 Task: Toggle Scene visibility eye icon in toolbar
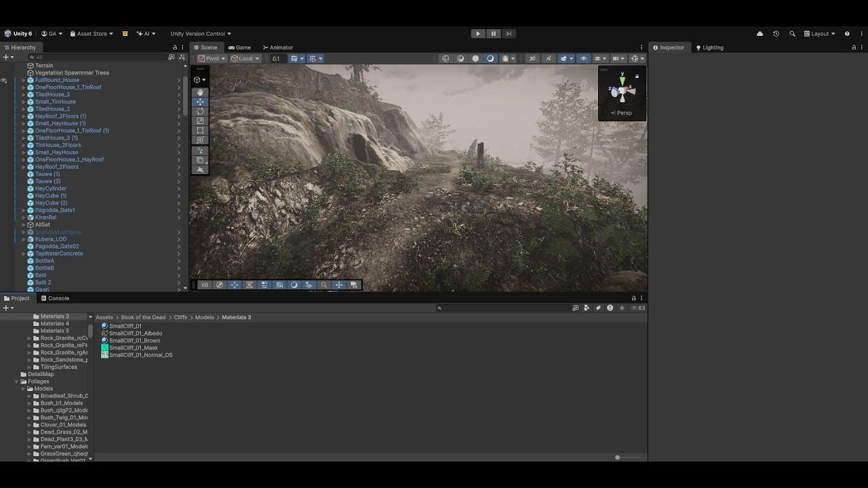click(x=583, y=58)
